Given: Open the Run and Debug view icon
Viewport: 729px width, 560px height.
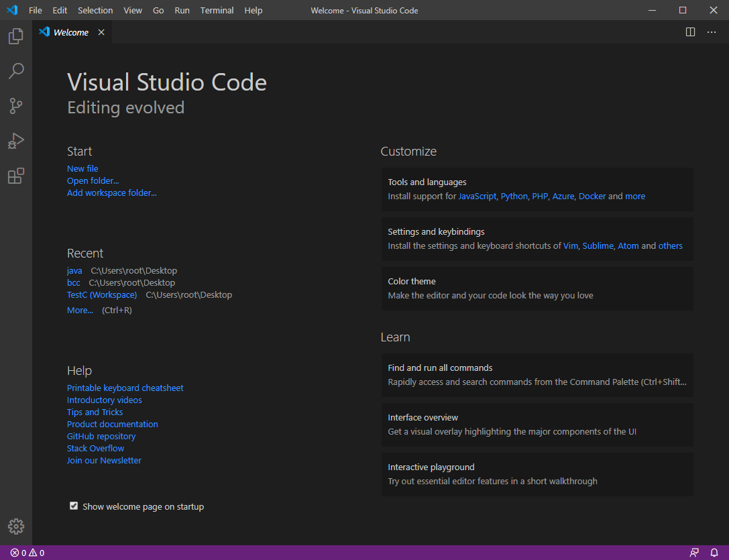Looking at the screenshot, I should pos(16,141).
